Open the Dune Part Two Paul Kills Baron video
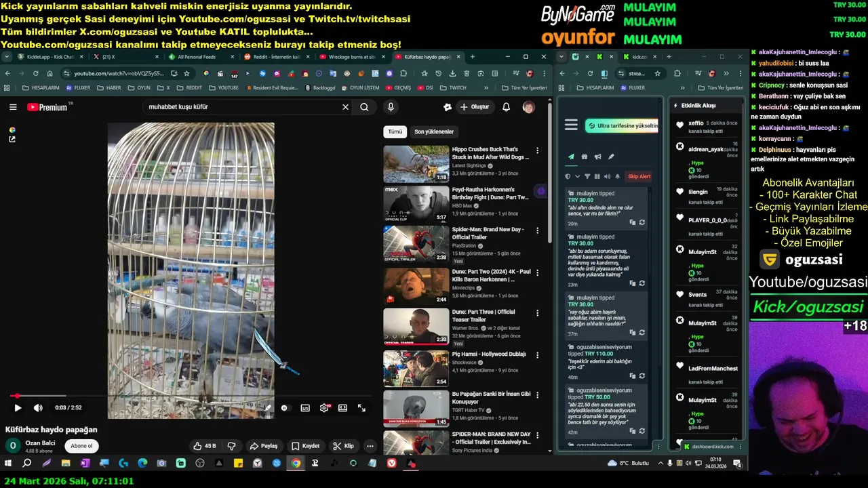 coord(416,286)
